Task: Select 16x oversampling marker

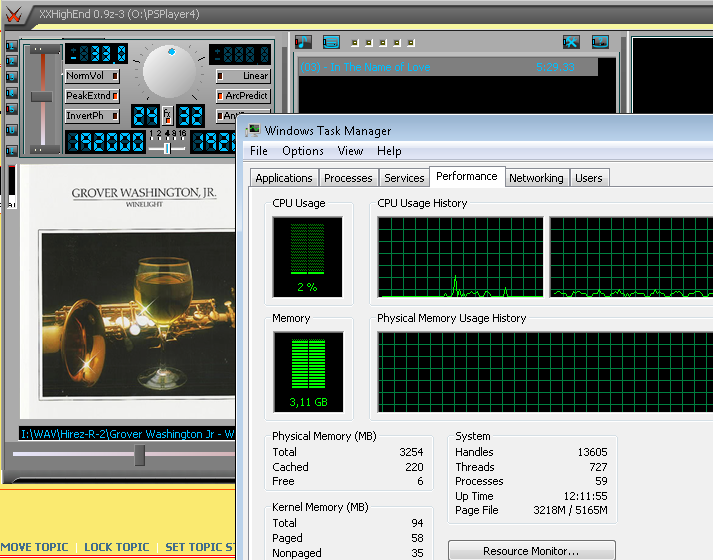Action: click(x=182, y=134)
